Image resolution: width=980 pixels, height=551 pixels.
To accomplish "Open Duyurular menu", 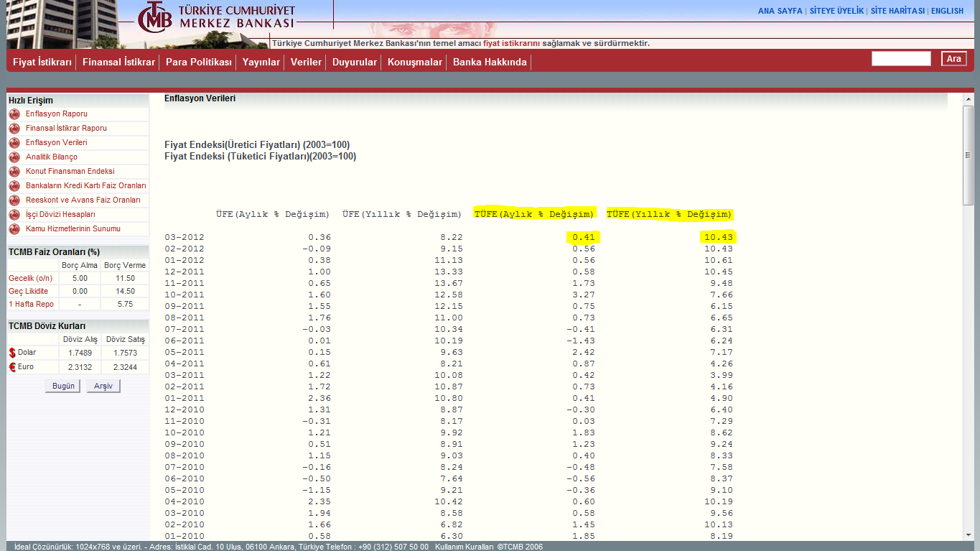I will 355,62.
